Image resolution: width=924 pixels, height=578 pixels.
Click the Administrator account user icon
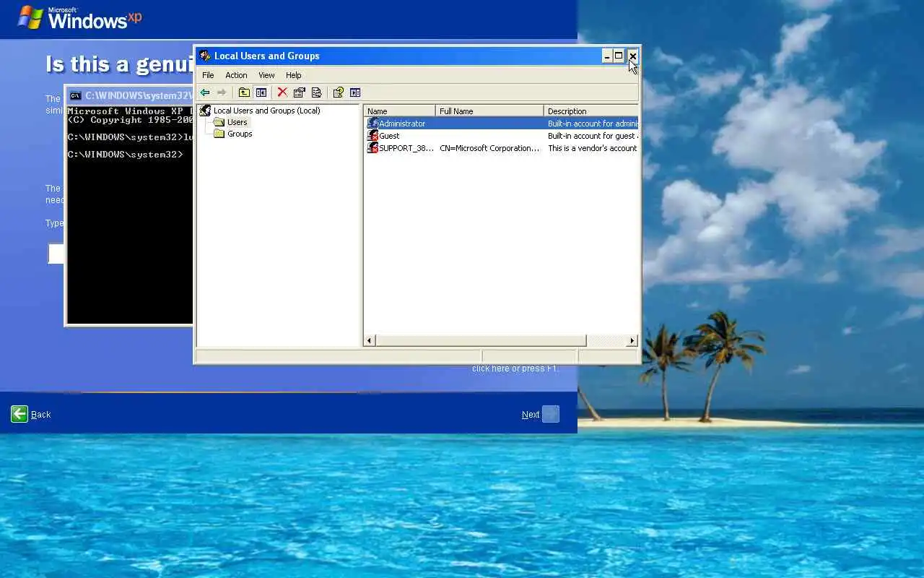click(372, 124)
